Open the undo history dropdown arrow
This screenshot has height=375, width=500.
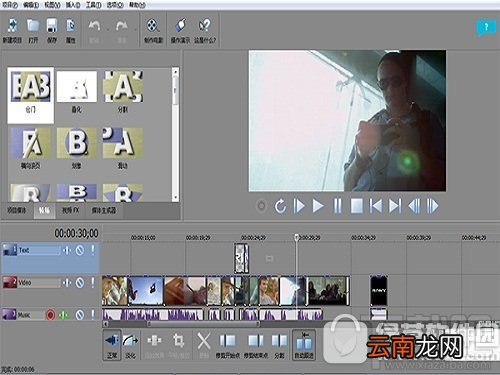click(x=108, y=30)
